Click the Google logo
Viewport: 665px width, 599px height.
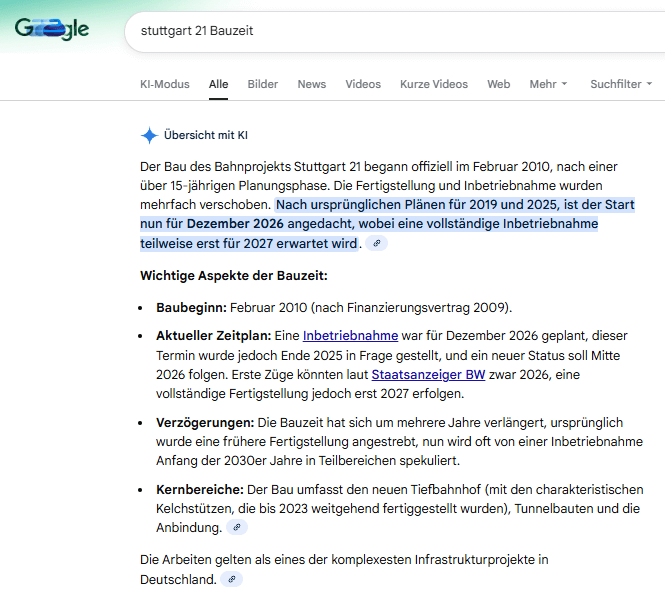52,29
